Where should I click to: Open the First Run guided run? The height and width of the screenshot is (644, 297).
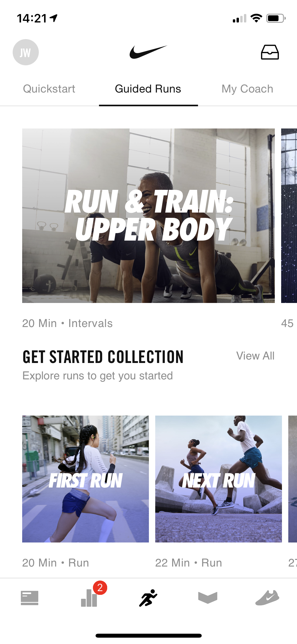[86, 479]
